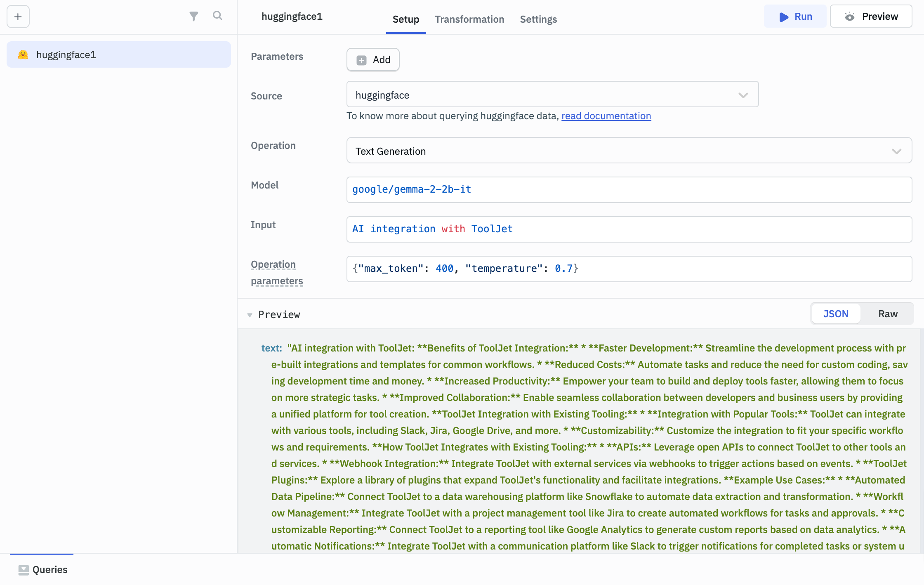
Task: Edit the Operation parameters field
Action: [x=629, y=269]
